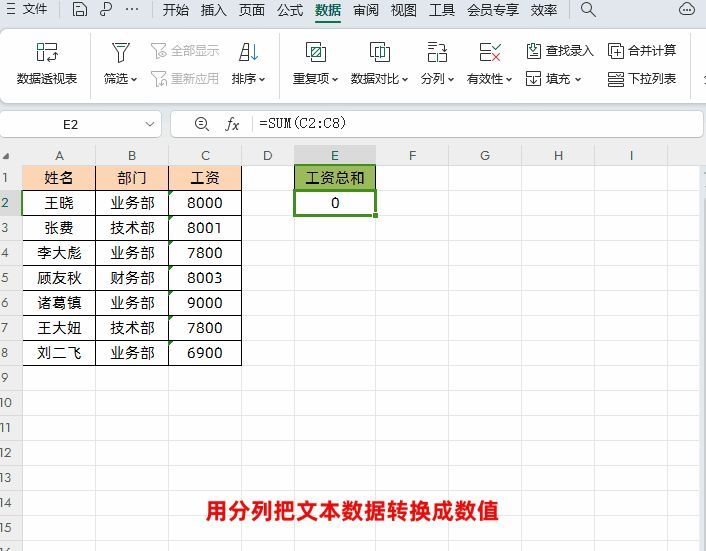
Task: Select the 财务部 cell
Action: click(132, 278)
